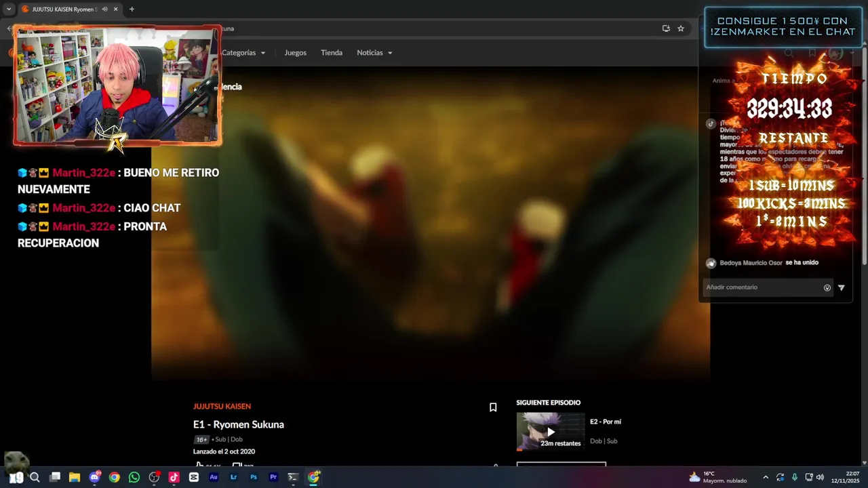Expand the Noticias dropdown

click(x=374, y=53)
